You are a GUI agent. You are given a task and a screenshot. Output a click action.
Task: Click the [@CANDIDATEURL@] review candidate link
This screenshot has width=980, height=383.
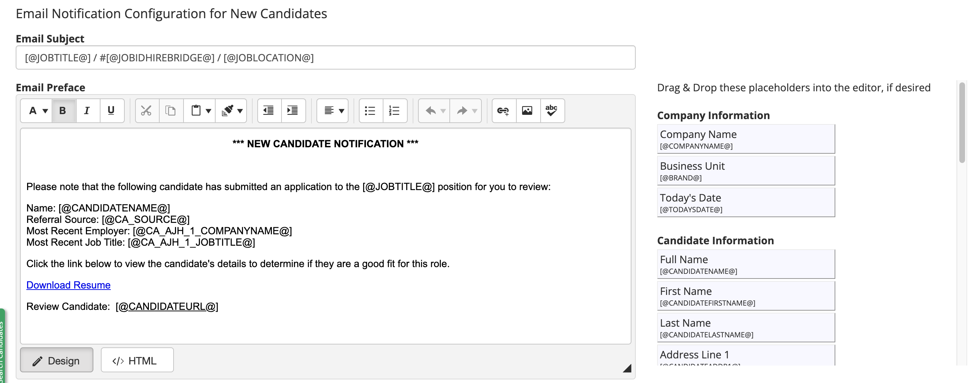pos(167,306)
